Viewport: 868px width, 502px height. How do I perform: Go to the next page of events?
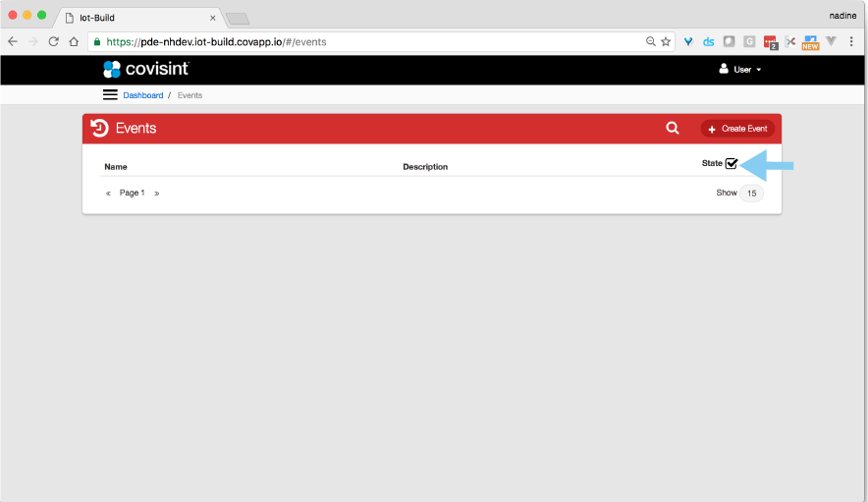point(156,194)
